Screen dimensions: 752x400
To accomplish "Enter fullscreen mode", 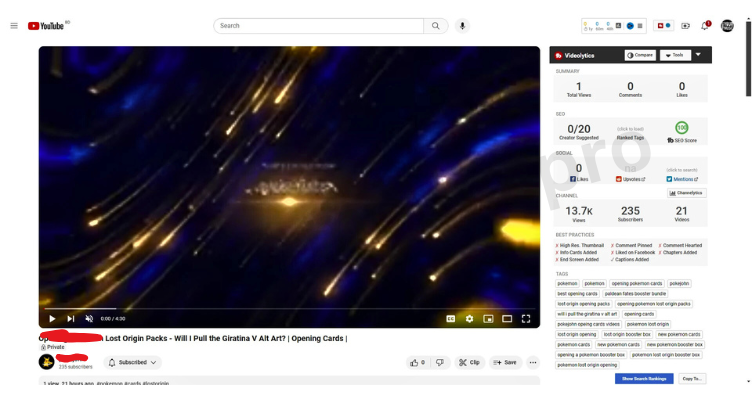I will [x=526, y=318].
